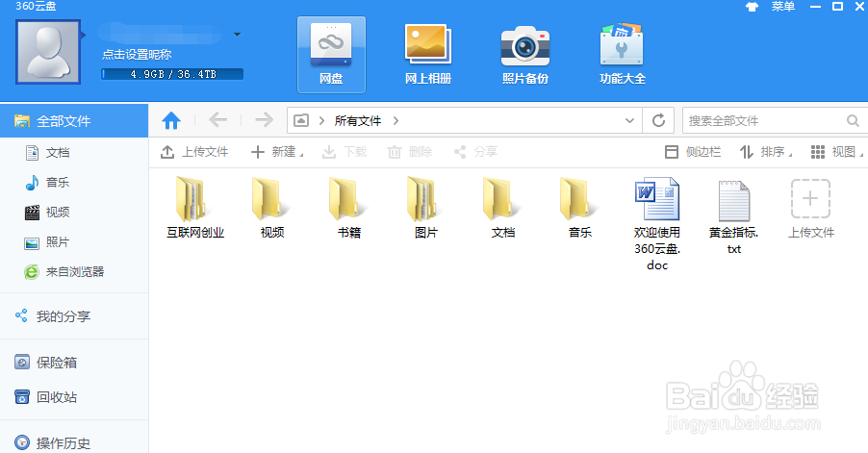Image resolution: width=868 pixels, height=453 pixels.
Task: Select the 书籍 folder
Action: tap(348, 208)
